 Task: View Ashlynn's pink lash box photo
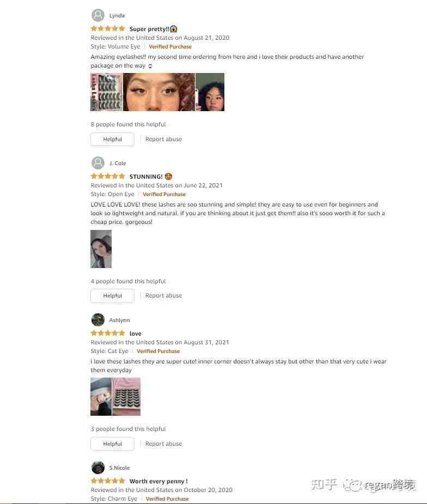[126, 397]
